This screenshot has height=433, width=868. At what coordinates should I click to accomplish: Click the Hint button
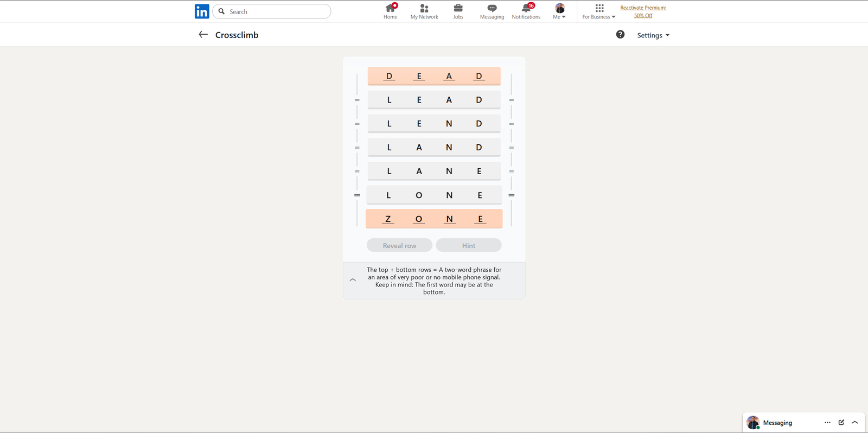tap(469, 245)
